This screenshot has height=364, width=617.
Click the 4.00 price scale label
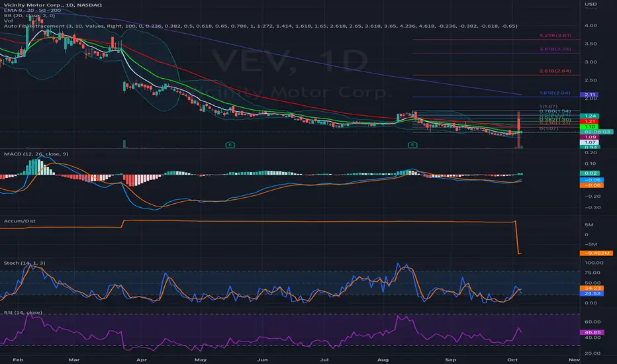(591, 26)
